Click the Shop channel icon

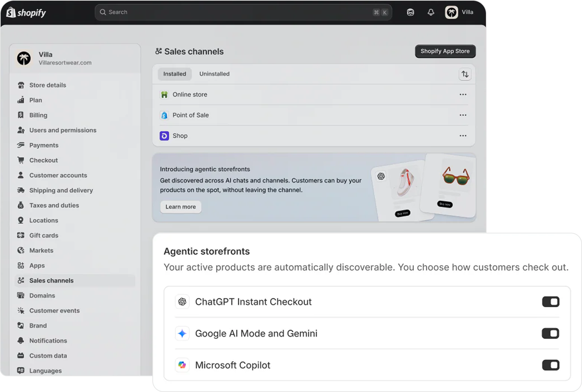pos(164,136)
